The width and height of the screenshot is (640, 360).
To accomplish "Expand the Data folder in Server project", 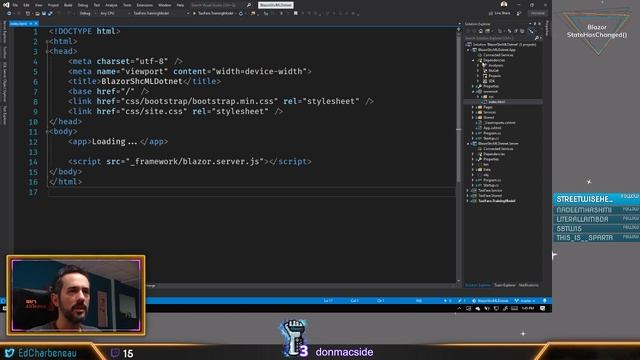I will [473, 170].
